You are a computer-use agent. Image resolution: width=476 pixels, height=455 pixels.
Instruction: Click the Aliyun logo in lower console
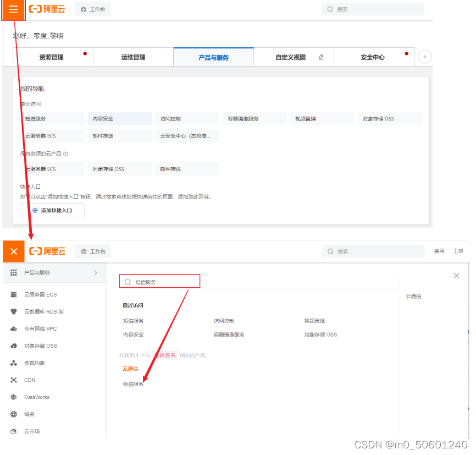(47, 251)
